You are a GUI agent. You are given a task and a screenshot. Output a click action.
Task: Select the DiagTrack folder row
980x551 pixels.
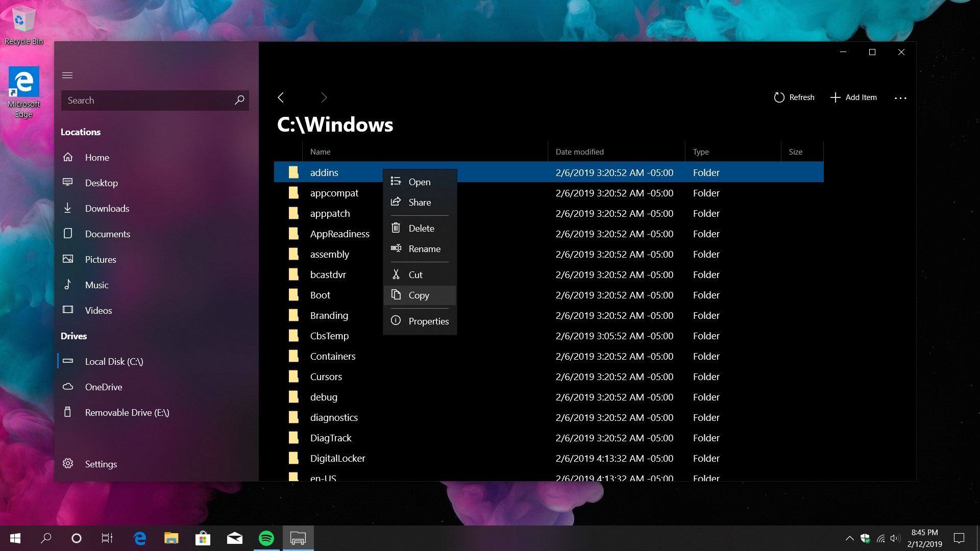331,438
